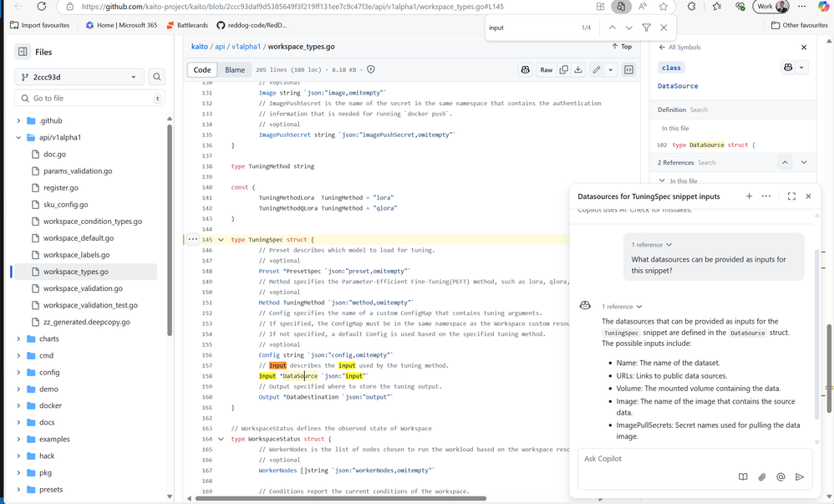Expand Copilot chat to fullscreen
Viewport: 834px width, 504px height.
(791, 196)
